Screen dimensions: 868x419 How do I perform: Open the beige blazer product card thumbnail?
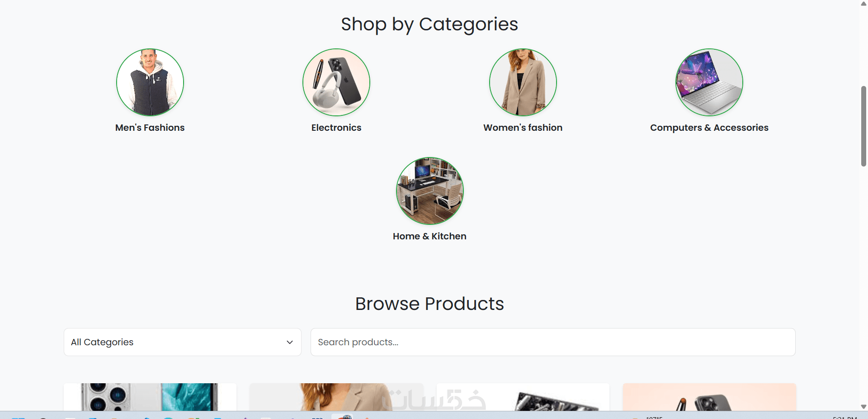coord(336,397)
